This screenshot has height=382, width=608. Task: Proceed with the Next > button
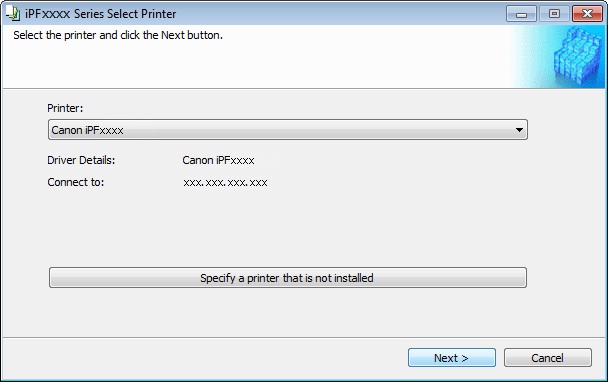tap(452, 358)
